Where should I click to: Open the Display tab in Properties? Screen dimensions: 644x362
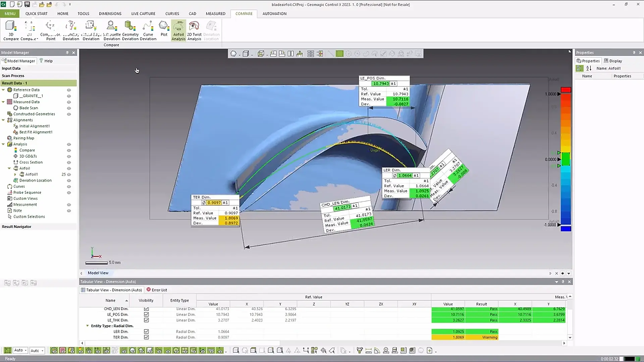click(613, 60)
